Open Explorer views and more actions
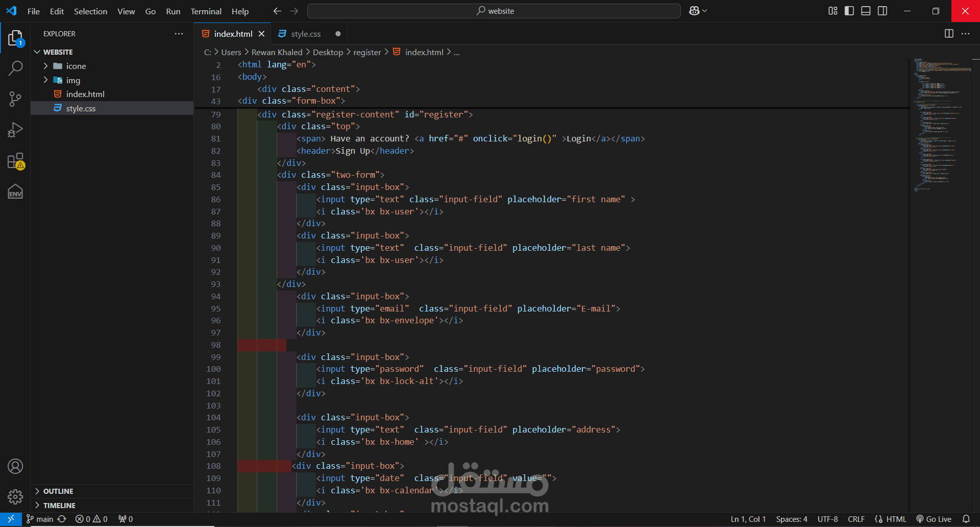Screen dimensions: 980x527 tap(179, 34)
